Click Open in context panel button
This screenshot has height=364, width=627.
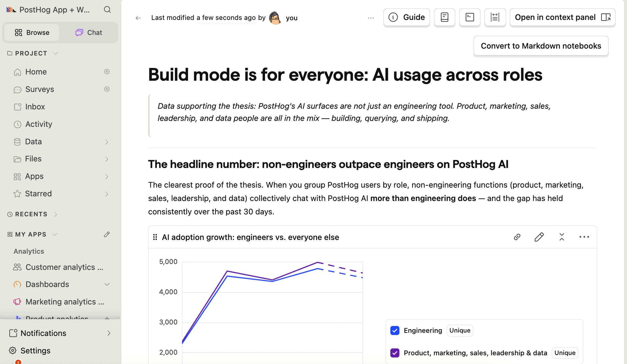pos(562,17)
